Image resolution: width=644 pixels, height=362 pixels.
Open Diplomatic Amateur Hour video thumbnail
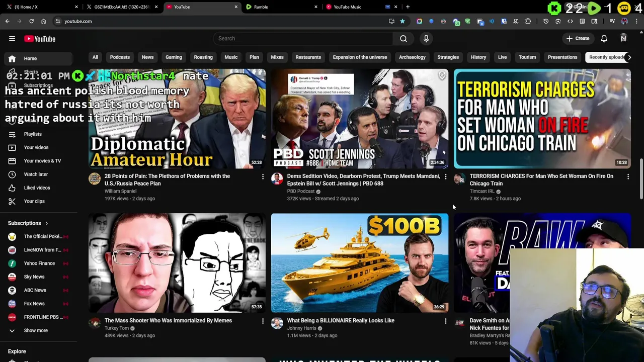[x=177, y=119]
